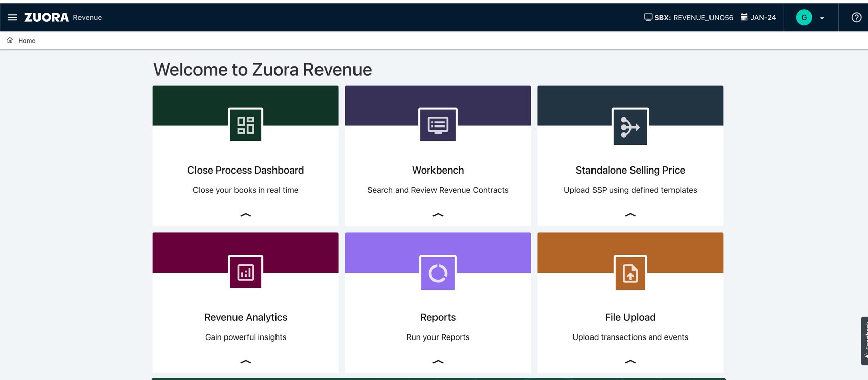Click the Reports donut icon
Screen dimensions: 868x380
pyautogui.click(x=438, y=273)
